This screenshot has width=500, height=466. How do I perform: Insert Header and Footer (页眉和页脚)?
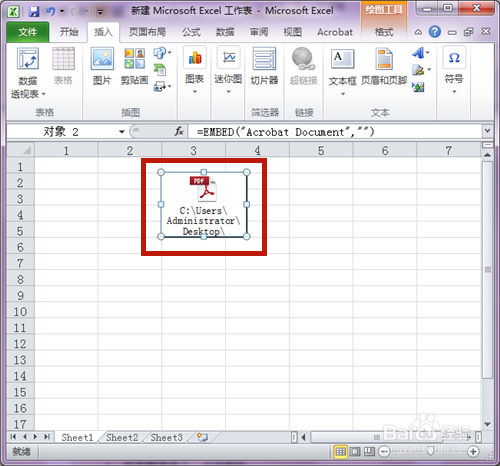point(384,66)
